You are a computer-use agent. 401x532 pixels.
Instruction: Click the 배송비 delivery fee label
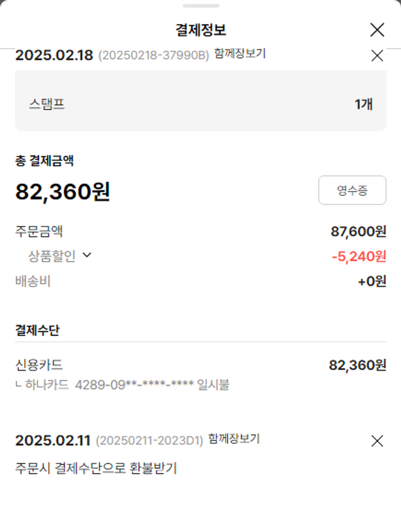(33, 281)
